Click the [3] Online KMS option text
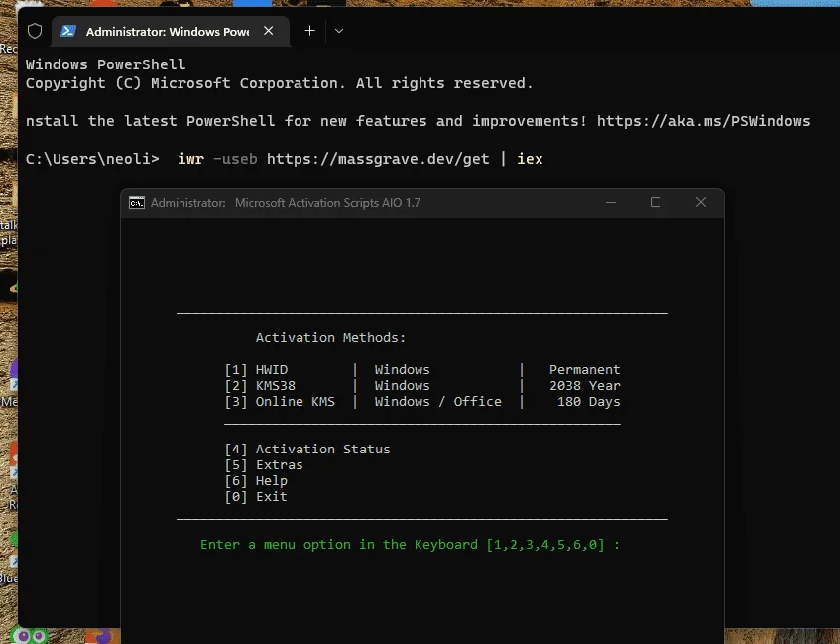The image size is (840, 644). tap(280, 402)
